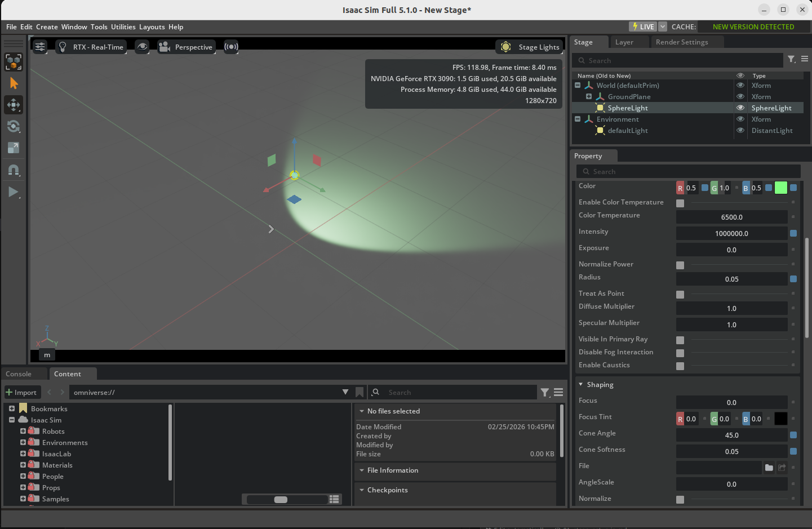
Task: Open the Utilities menu
Action: pos(123,27)
